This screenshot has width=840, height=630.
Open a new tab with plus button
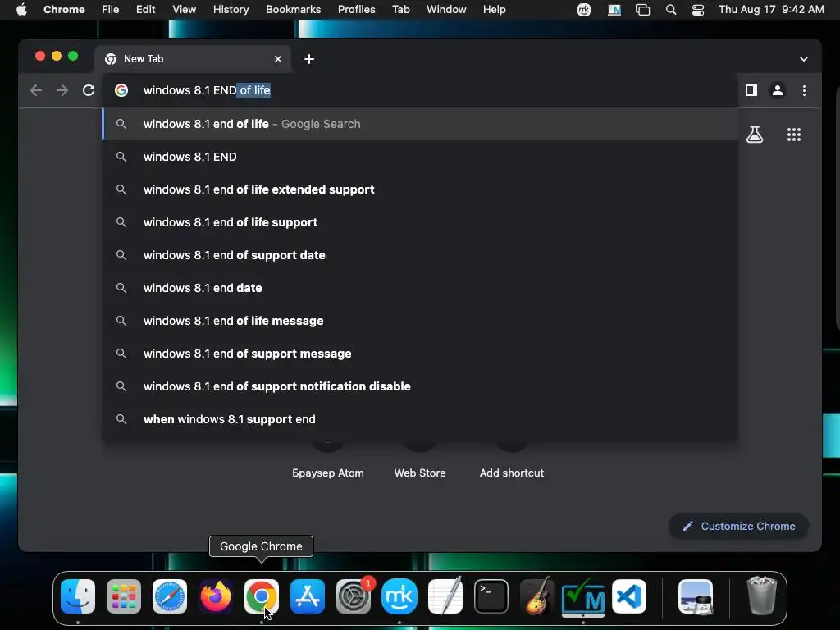pyautogui.click(x=309, y=59)
